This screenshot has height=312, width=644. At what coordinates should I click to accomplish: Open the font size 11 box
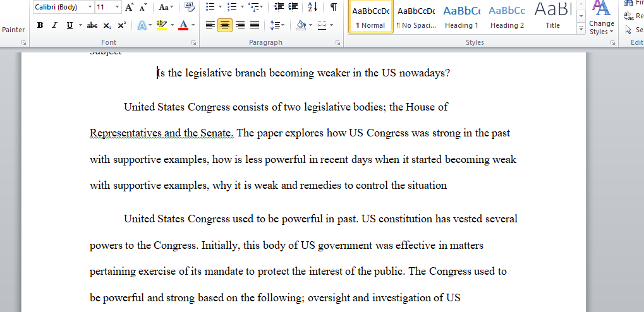[x=108, y=7]
